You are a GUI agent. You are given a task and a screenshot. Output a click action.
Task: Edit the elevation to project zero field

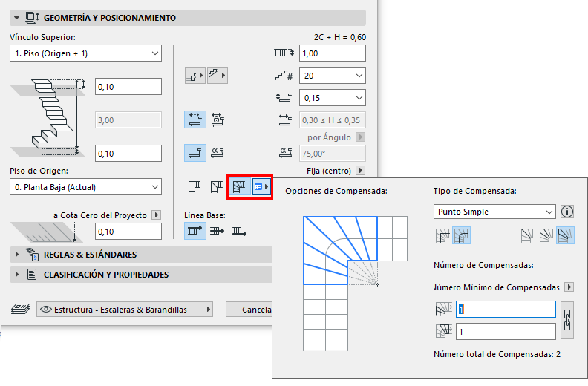128,232
